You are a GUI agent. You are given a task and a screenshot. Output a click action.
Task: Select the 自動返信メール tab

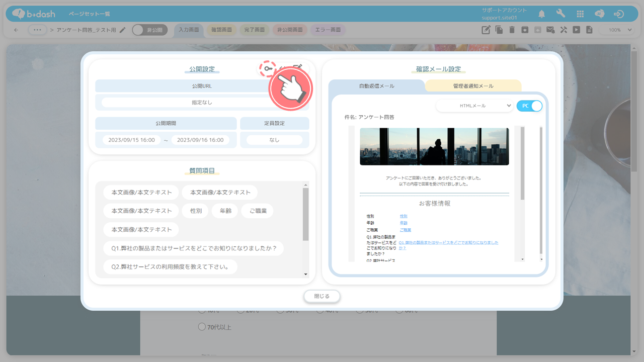pyautogui.click(x=377, y=86)
